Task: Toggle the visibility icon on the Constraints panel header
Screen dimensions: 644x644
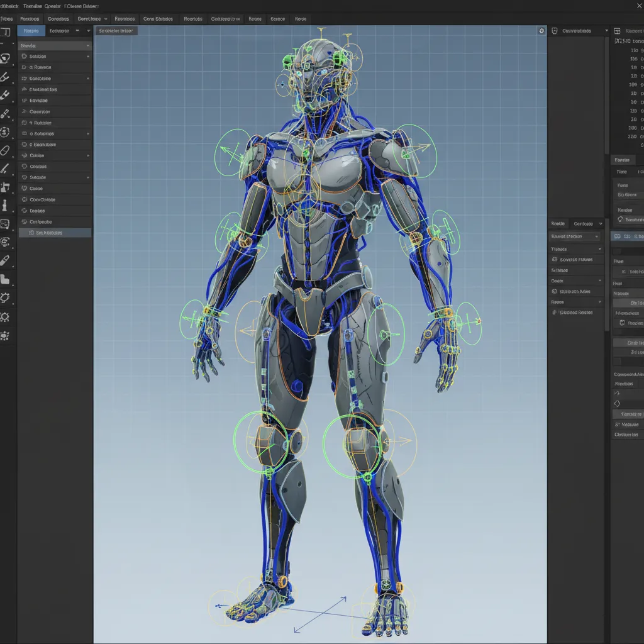Action: coord(556,30)
